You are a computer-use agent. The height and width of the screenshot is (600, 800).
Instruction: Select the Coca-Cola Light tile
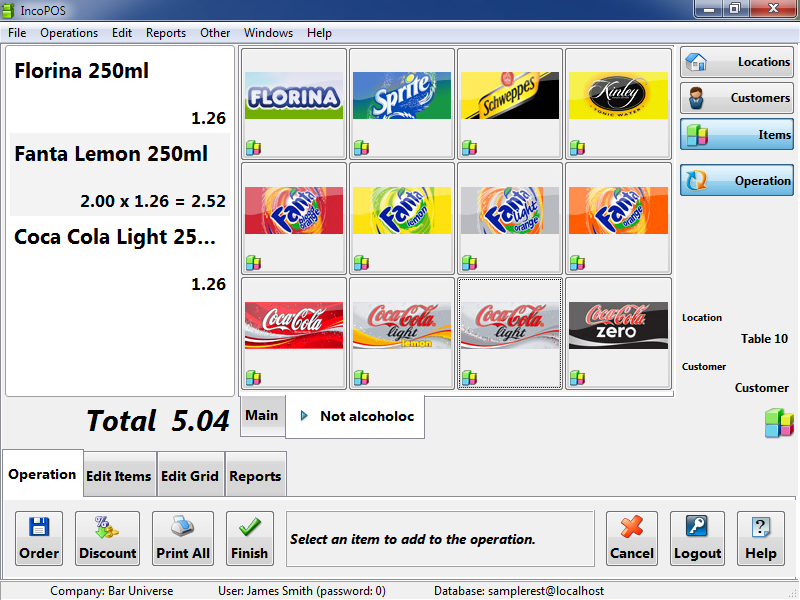[510, 333]
